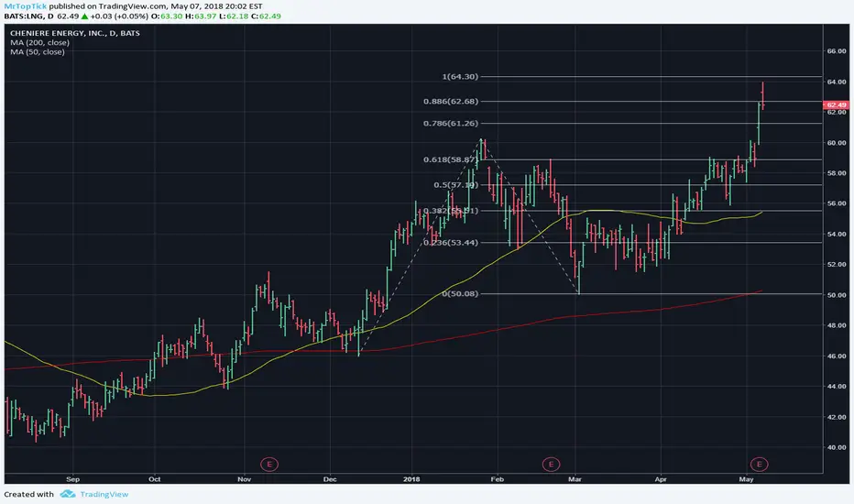The height and width of the screenshot is (504, 854).
Task: Select the 0.618(58.87) Fibonacci level label
Action: [x=451, y=159]
